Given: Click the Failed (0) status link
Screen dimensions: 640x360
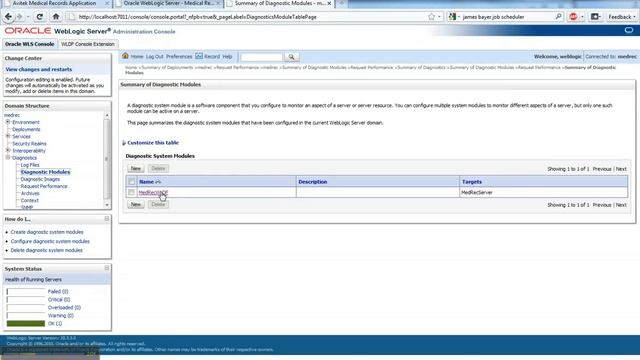Looking at the screenshot, I should pos(58,291).
